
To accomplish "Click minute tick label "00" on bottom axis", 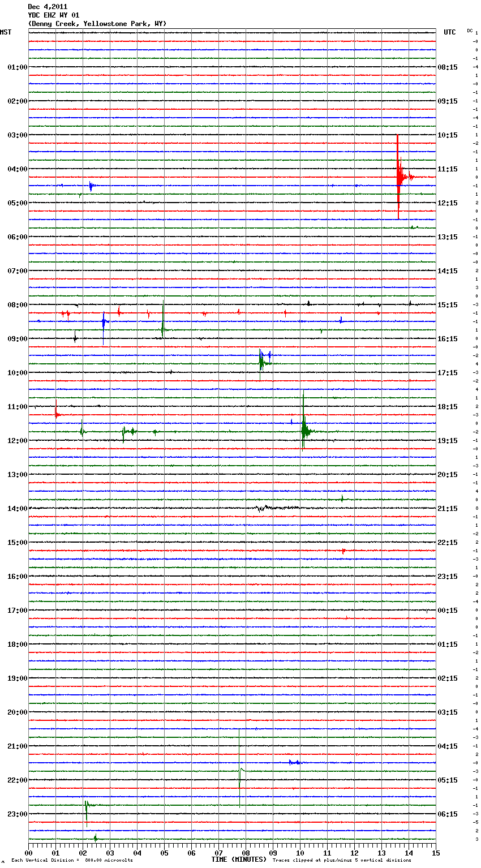I will point(29,853).
